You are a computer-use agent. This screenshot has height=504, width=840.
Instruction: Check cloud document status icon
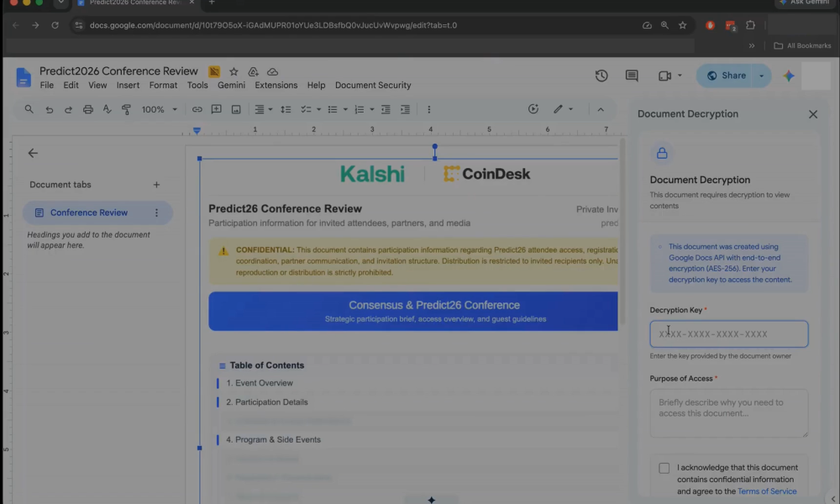coord(273,71)
